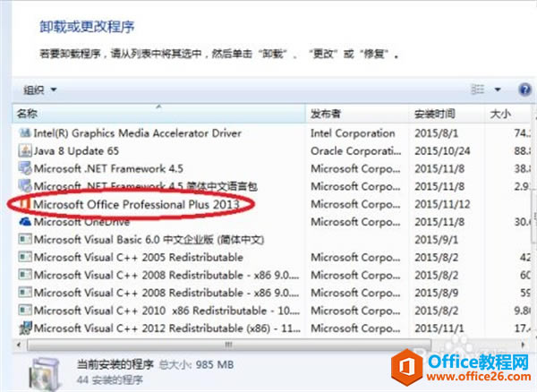Open the help question mark icon
The height and width of the screenshot is (392, 537).
[x=524, y=89]
